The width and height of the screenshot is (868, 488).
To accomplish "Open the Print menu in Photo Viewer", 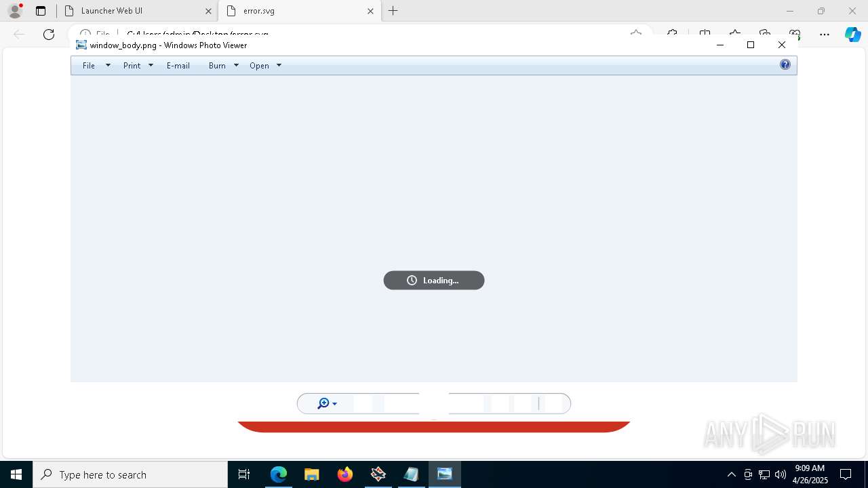I will click(x=132, y=66).
